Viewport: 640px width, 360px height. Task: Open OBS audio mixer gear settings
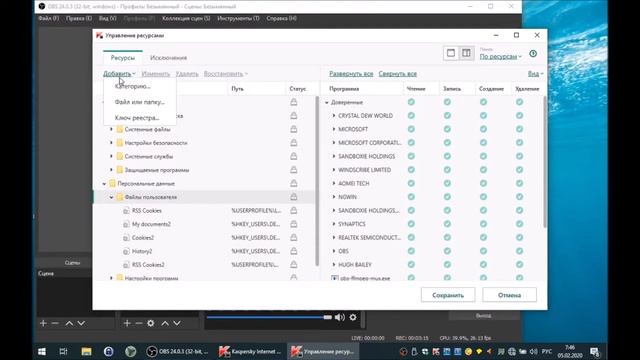pyautogui.click(x=353, y=317)
